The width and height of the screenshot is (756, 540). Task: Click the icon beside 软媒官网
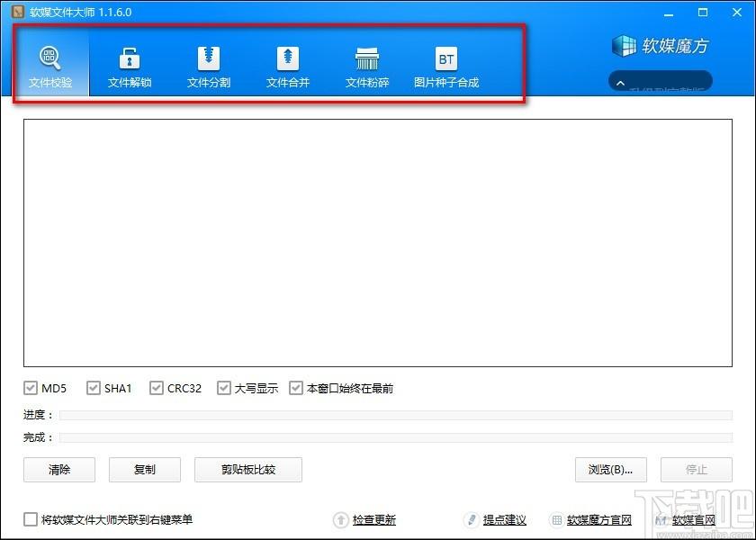click(661, 520)
